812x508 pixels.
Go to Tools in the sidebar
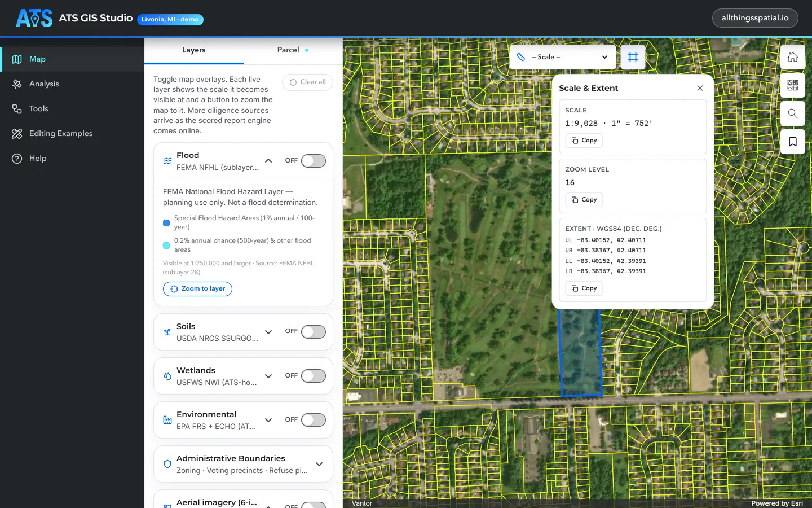[72, 109]
